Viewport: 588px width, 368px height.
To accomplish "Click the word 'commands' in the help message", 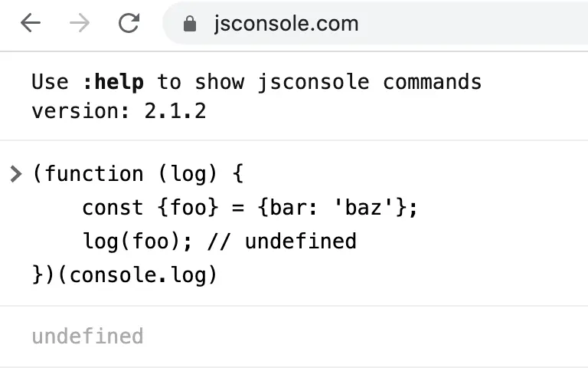I will (x=432, y=82).
